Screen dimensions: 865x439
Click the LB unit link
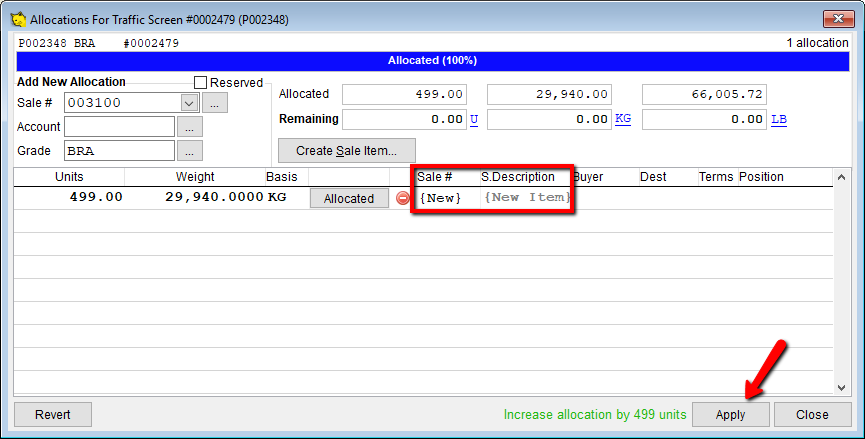(779, 119)
